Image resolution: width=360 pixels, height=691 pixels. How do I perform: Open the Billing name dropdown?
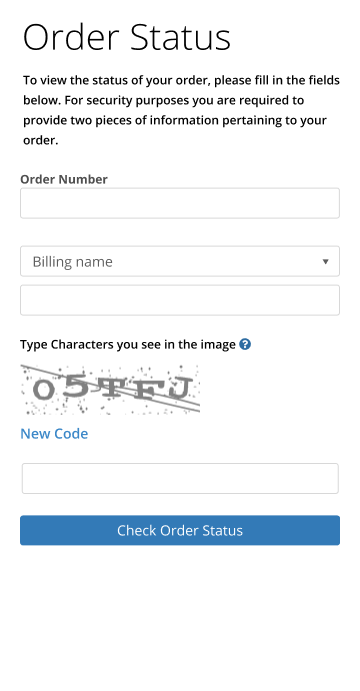click(x=180, y=261)
